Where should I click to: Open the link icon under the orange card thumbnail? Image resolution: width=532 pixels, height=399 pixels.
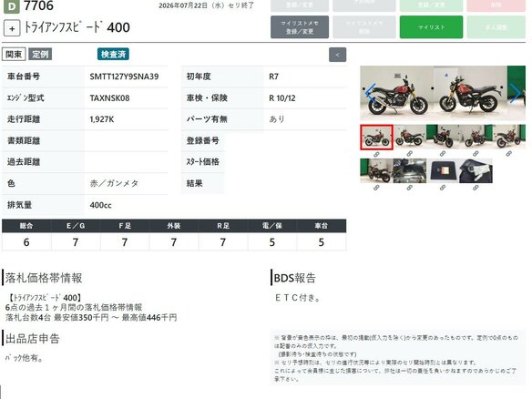[443, 188]
